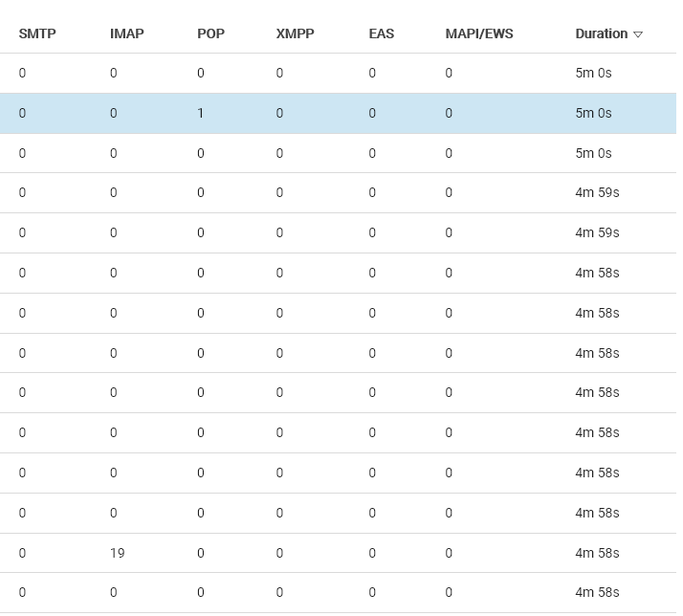Select the second row showing 4m 59s
Viewport: 683px width, 616px height.
[x=597, y=232]
